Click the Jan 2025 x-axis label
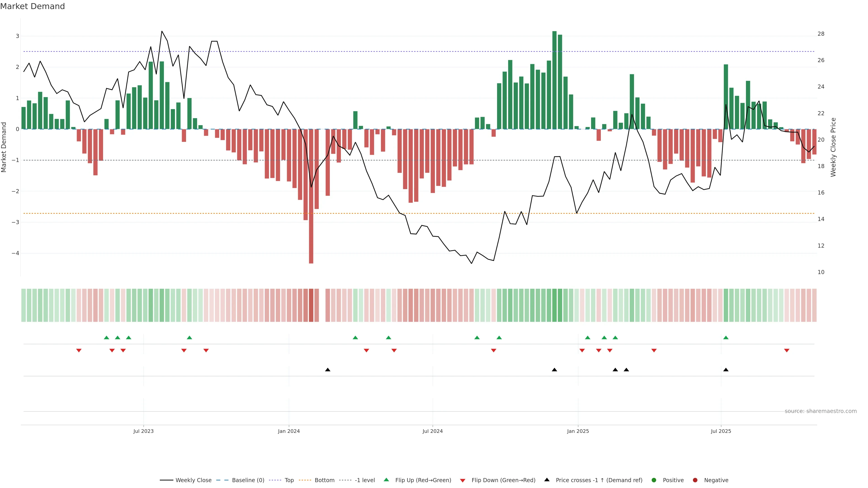Image resolution: width=868 pixels, height=488 pixels. [578, 431]
